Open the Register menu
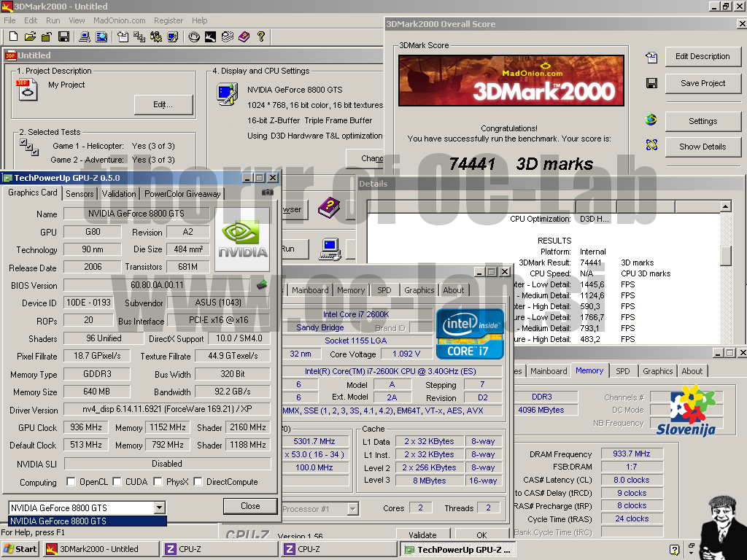The height and width of the screenshot is (560, 747). pyautogui.click(x=169, y=20)
